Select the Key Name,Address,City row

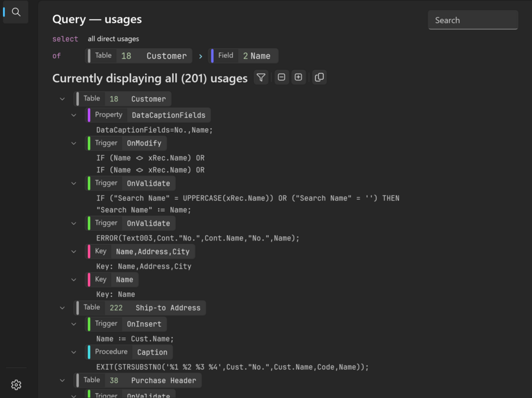tap(140, 251)
